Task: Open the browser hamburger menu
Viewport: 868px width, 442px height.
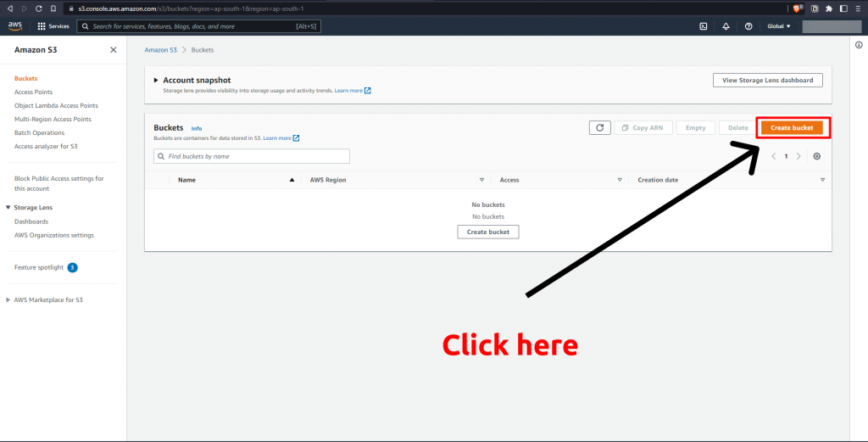Action: pyautogui.click(x=858, y=8)
